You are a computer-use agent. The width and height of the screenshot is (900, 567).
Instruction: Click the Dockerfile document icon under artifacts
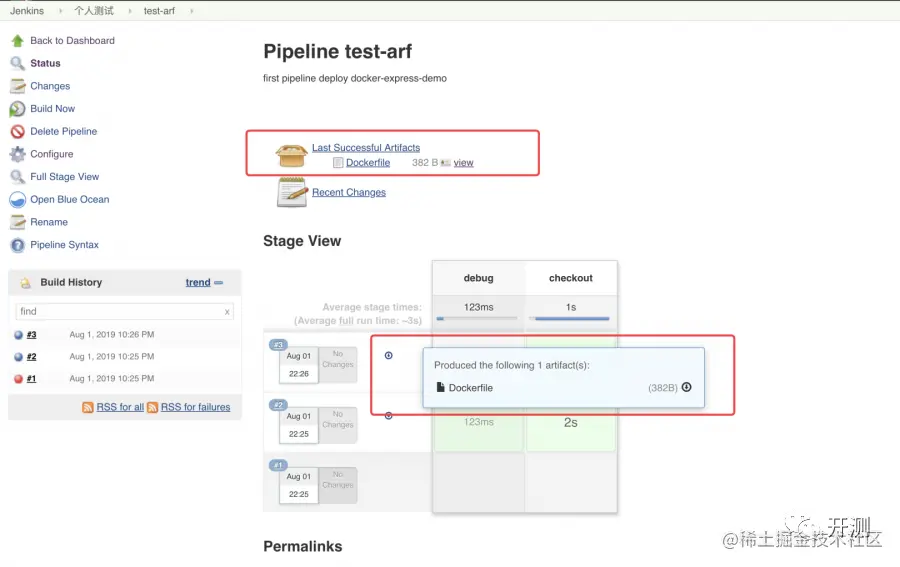(338, 163)
